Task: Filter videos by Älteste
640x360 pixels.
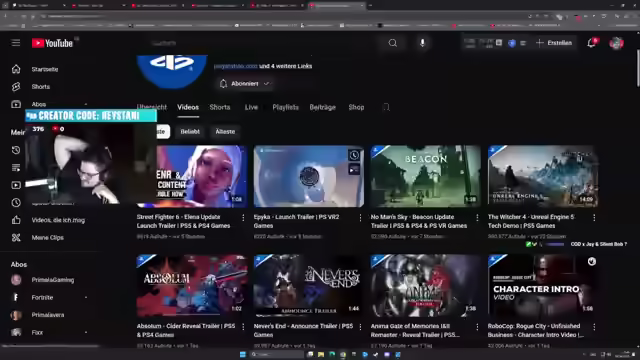Action: coord(225,132)
